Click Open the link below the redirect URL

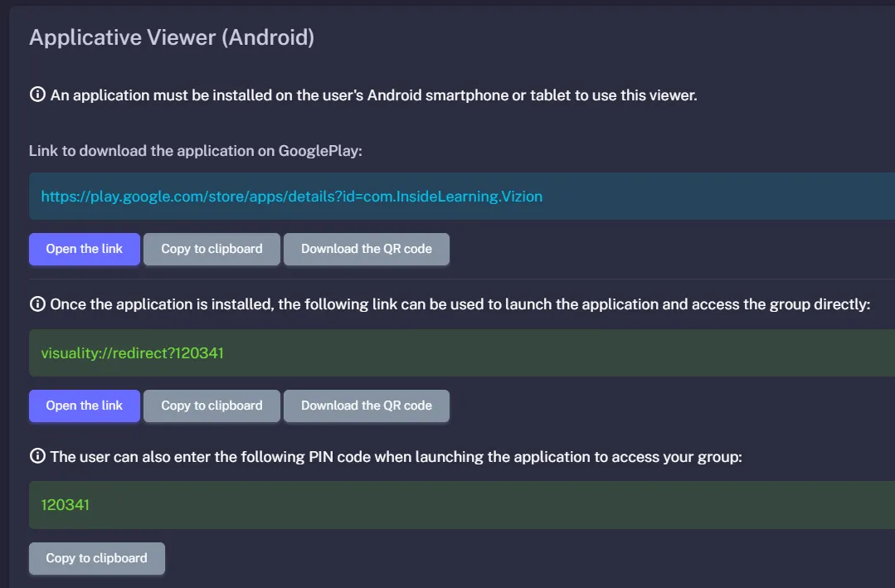(x=84, y=406)
